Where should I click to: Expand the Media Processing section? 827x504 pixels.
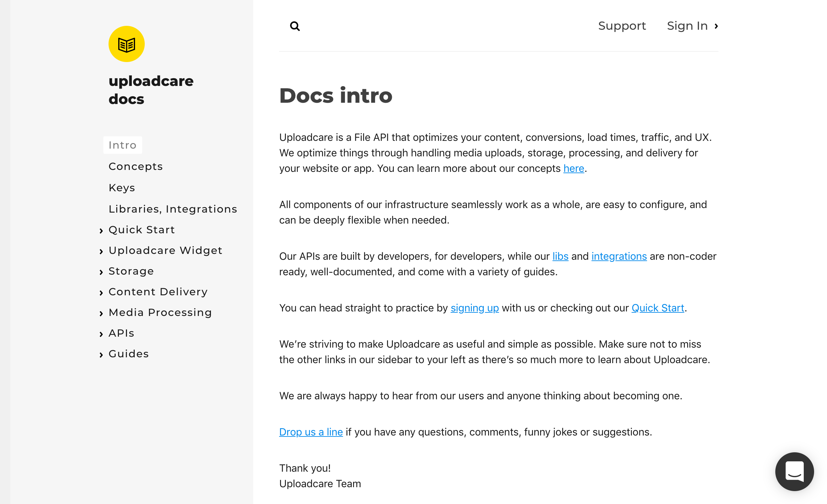click(160, 312)
